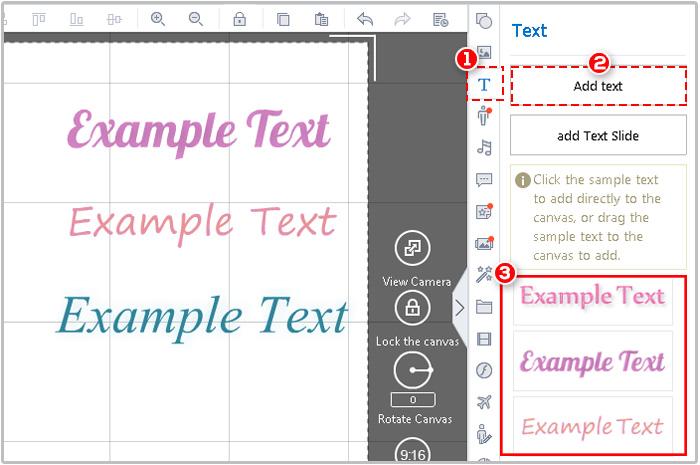This screenshot has width=700, height=465.
Task: Select the 9:16 aspect ratio button
Action: [413, 451]
